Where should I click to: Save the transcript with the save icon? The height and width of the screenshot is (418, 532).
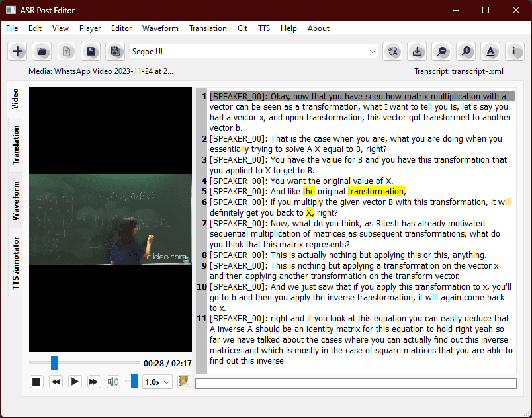[x=90, y=51]
